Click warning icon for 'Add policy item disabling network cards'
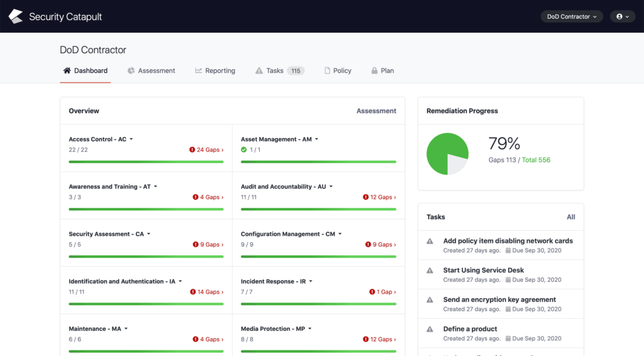 pyautogui.click(x=430, y=241)
